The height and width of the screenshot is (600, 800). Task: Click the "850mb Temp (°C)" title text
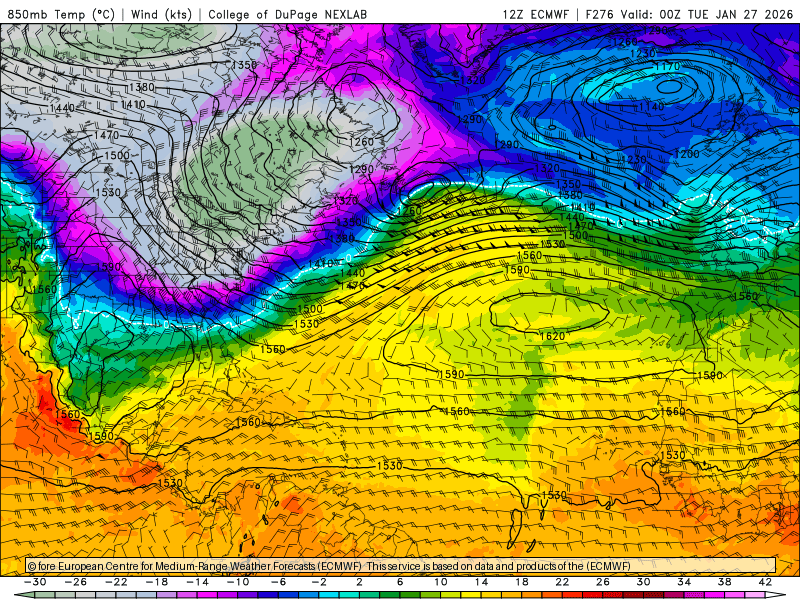61,14
